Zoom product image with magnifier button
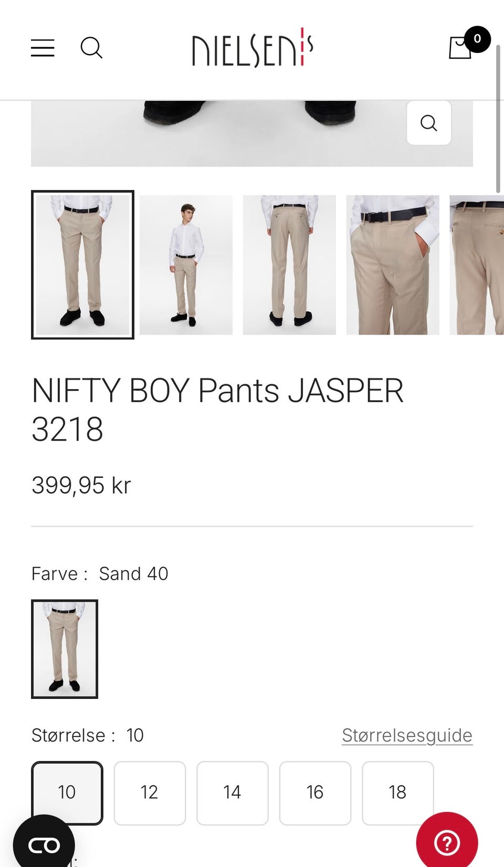 tap(429, 123)
